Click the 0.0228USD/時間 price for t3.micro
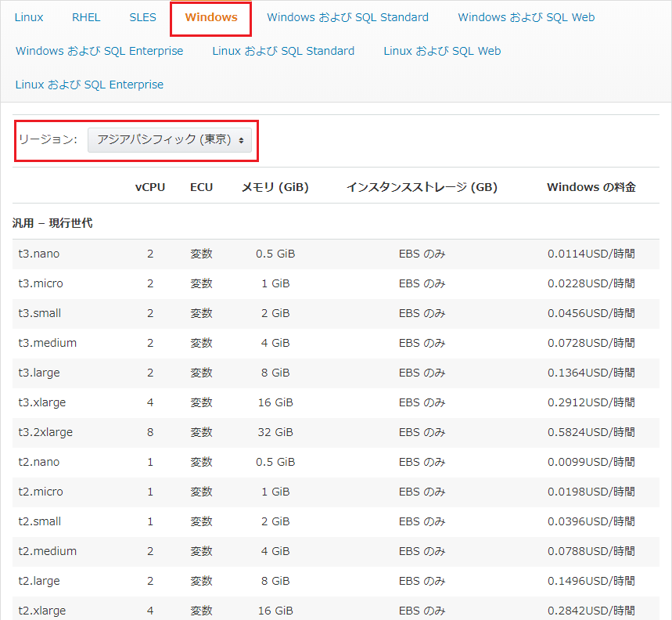Viewport: 672px width, 620px height. 591,283
